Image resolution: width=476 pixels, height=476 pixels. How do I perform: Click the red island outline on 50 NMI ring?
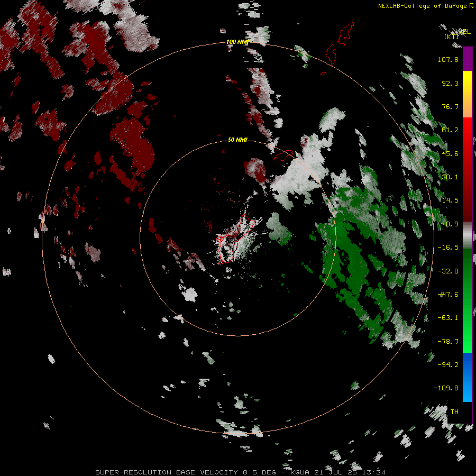283,155
